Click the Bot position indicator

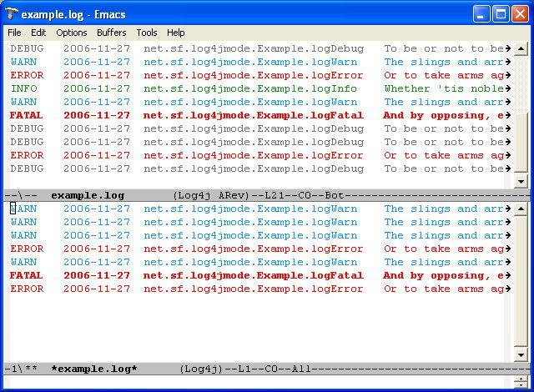point(334,196)
